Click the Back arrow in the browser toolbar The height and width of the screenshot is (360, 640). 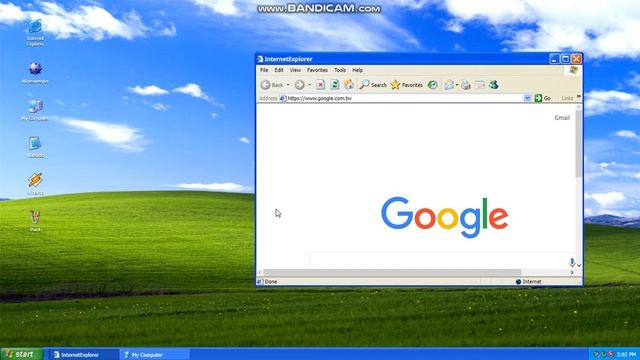[x=266, y=85]
